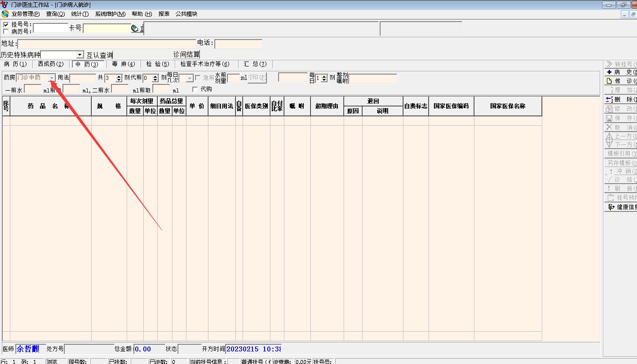Open the 系统维护 menu
The height and width of the screenshot is (364, 637).
(x=110, y=14)
